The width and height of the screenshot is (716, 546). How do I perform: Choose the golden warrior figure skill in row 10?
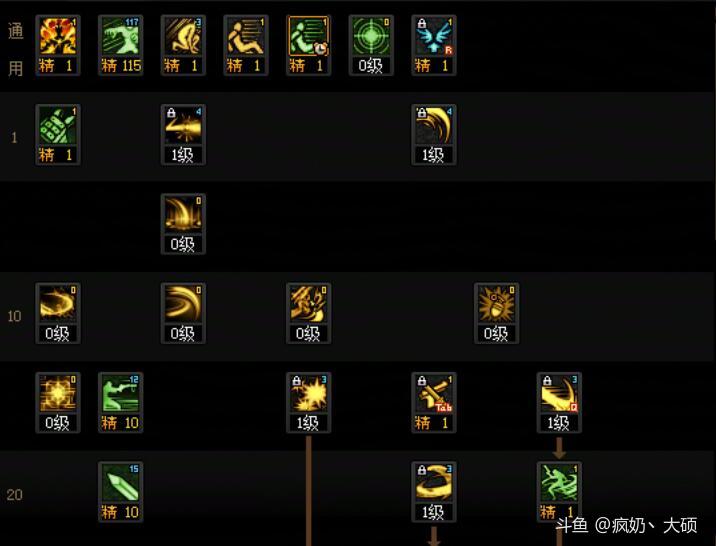click(x=309, y=313)
